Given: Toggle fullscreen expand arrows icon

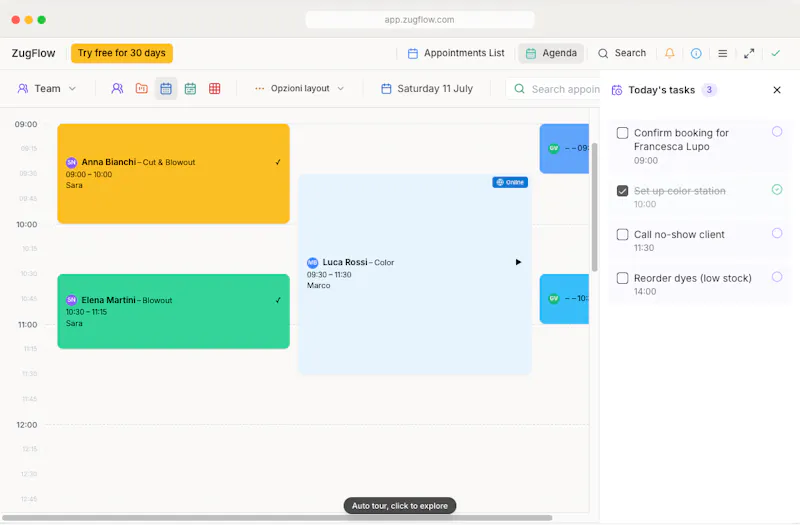Looking at the screenshot, I should click(x=749, y=53).
